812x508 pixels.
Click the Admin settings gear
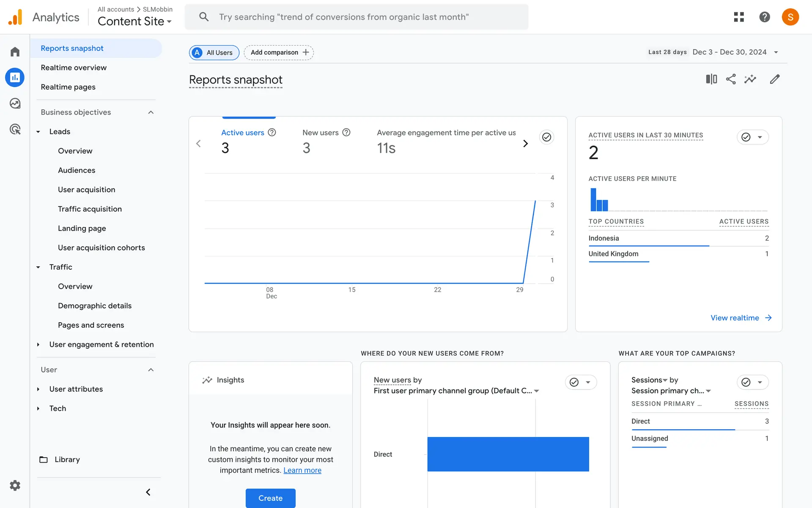[15, 485]
